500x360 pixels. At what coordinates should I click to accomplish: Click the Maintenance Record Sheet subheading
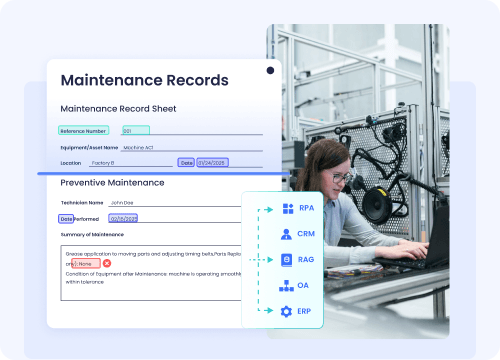(x=118, y=109)
